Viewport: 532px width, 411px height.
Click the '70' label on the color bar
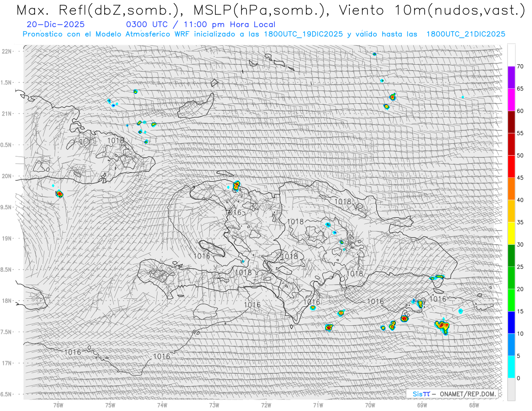coord(520,67)
